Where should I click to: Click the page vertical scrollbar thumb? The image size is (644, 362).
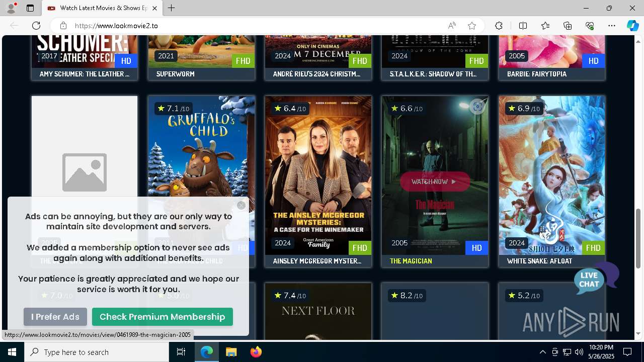(638, 238)
